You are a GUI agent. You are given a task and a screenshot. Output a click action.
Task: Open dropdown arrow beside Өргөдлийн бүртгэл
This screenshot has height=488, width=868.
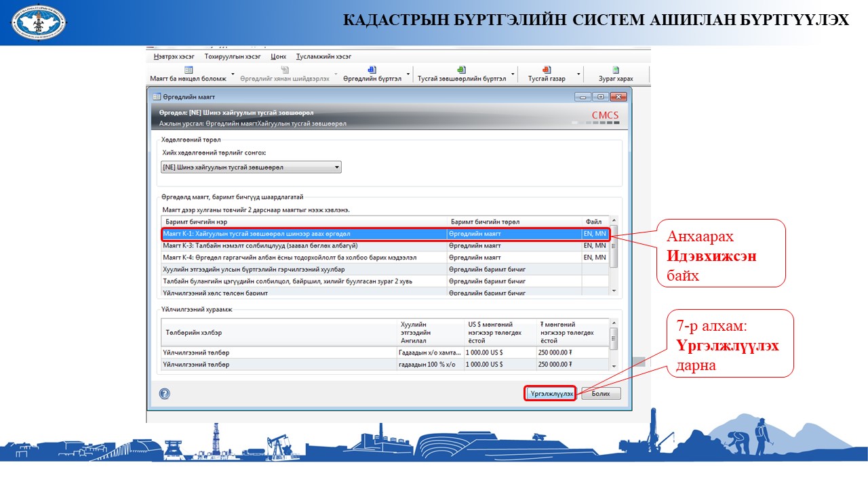(x=408, y=74)
